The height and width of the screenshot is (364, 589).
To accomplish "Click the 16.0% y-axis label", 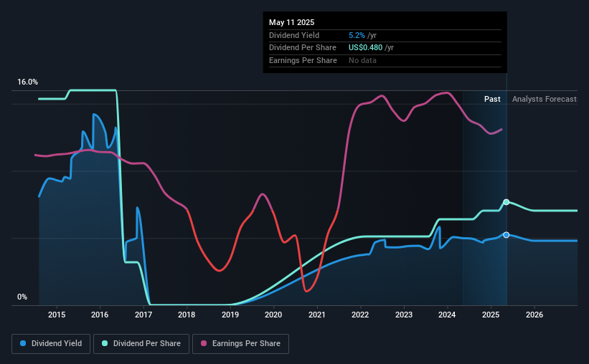I will [28, 82].
